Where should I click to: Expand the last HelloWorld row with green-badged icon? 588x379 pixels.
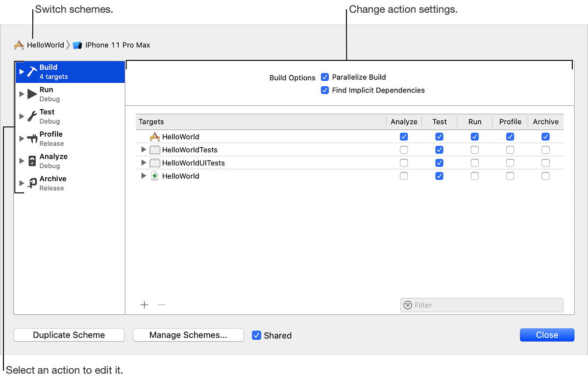pyautogui.click(x=144, y=176)
